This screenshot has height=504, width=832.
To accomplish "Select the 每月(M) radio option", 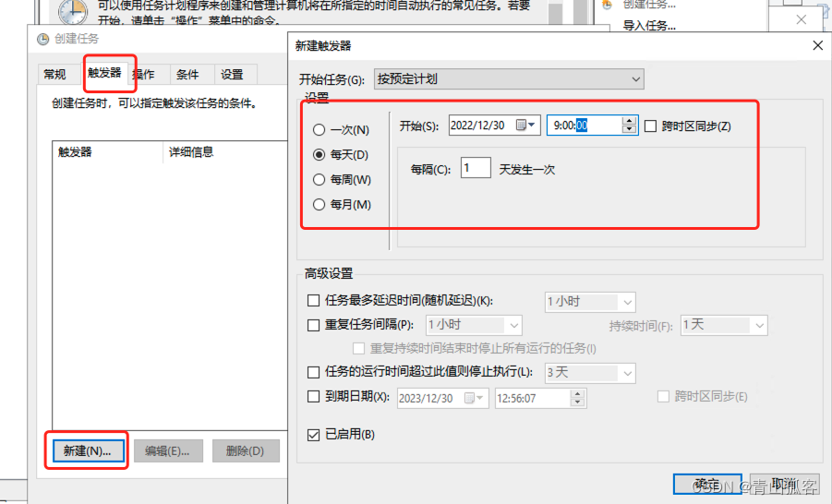I will pyautogui.click(x=319, y=204).
